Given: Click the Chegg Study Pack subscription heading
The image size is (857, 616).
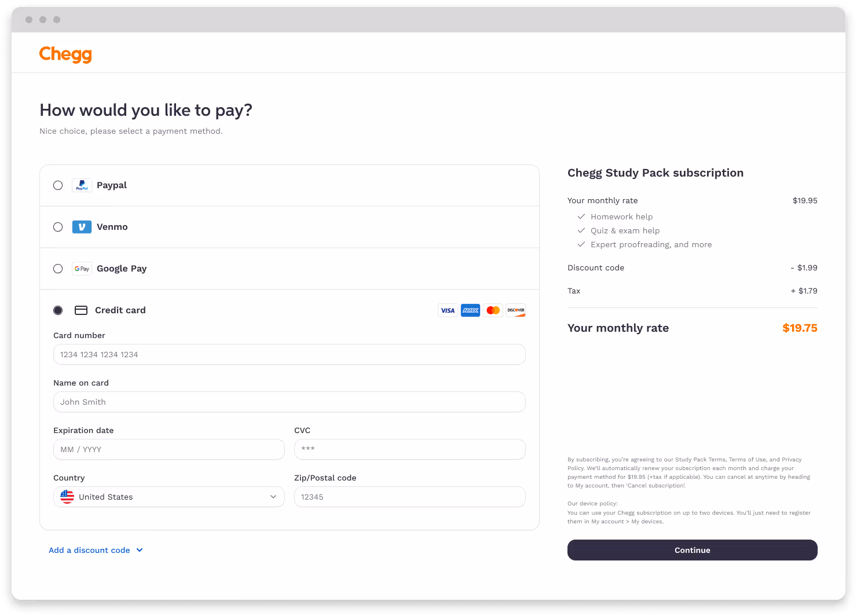Looking at the screenshot, I should click(655, 173).
